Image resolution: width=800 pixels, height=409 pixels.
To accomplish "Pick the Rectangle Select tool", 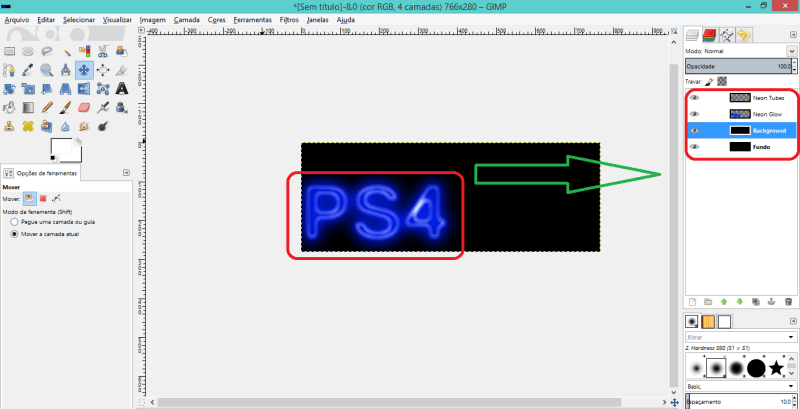I will pyautogui.click(x=9, y=50).
